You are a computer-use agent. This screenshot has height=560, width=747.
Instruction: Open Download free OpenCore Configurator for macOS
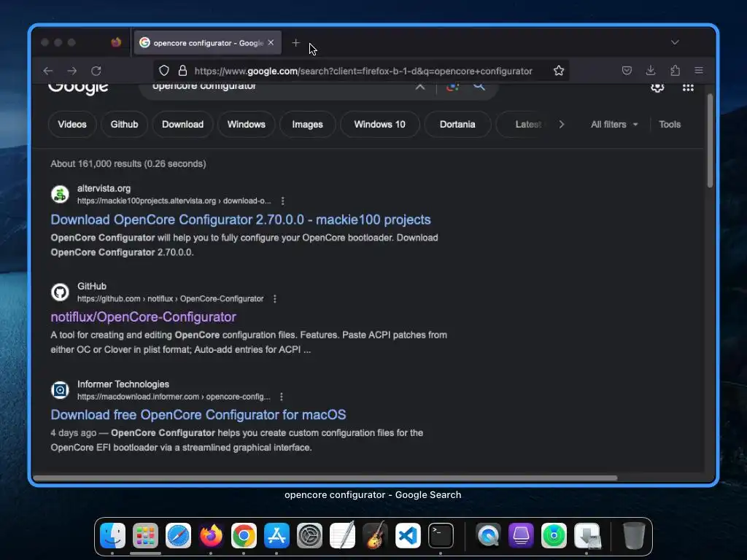pyautogui.click(x=198, y=415)
